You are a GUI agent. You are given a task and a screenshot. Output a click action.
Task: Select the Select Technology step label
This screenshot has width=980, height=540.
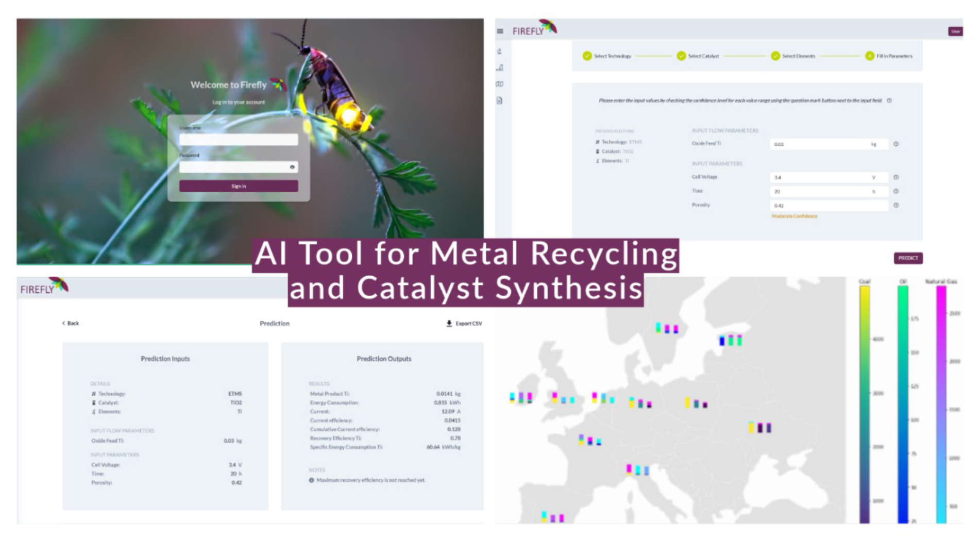613,56
